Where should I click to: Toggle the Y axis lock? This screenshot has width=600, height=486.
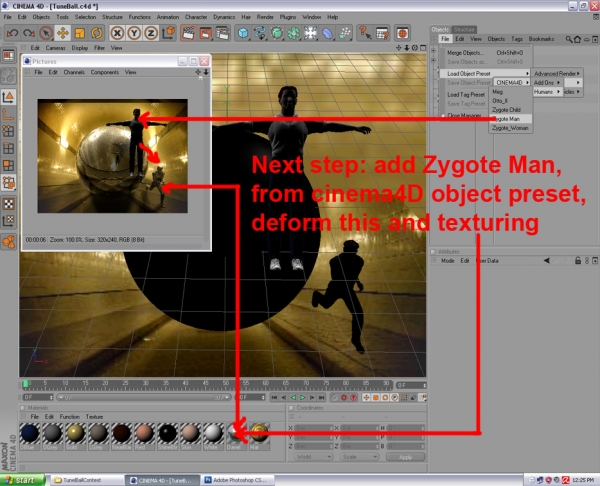coord(134,33)
